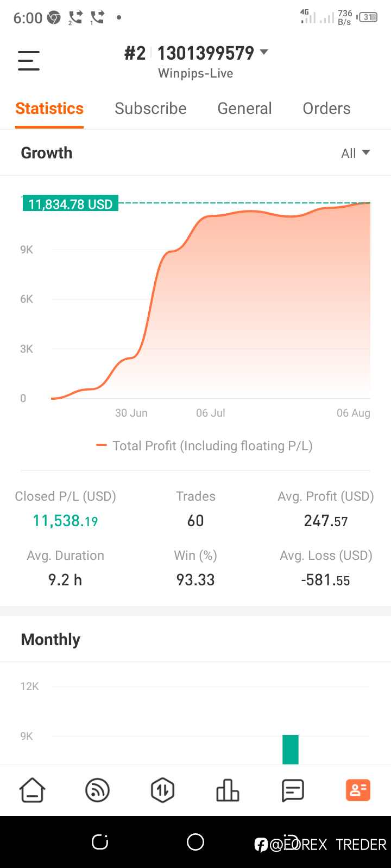Tap the Closed P/L value 11,538.19

[x=65, y=521]
